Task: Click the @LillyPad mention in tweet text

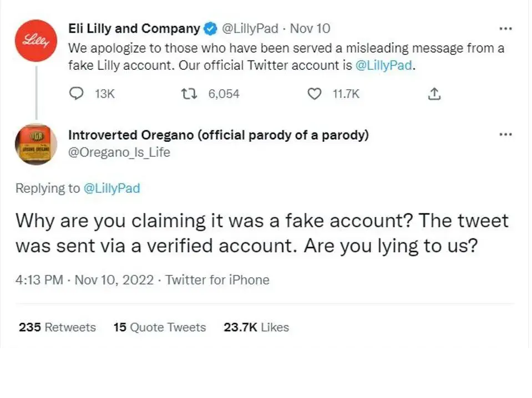Action: pyautogui.click(x=384, y=65)
